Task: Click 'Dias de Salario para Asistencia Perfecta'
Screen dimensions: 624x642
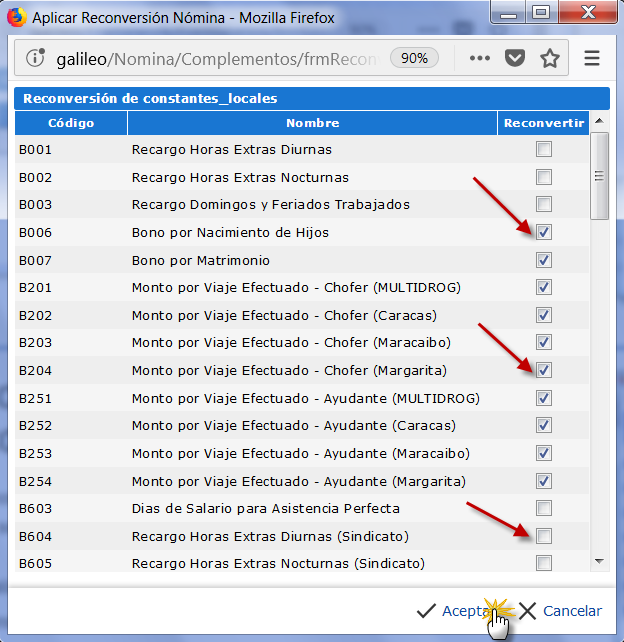Action: [266, 509]
